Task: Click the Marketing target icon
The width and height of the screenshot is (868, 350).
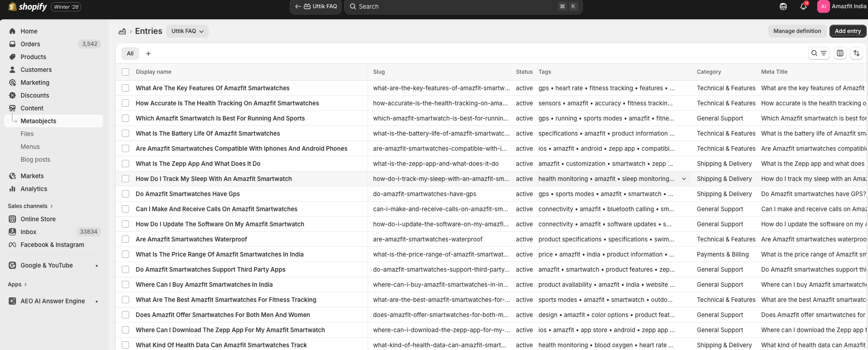Action: click(12, 82)
